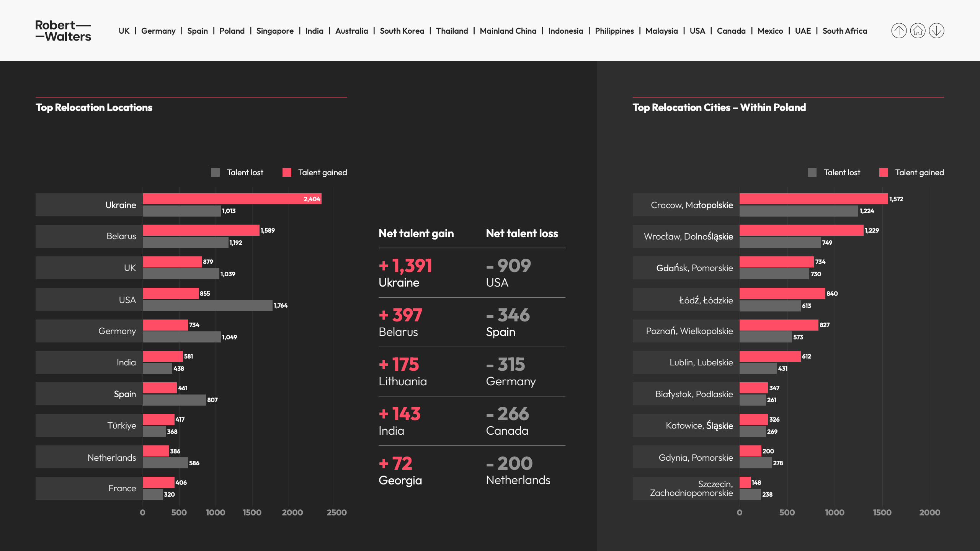The height and width of the screenshot is (551, 980).
Task: Navigate to the Singapore section
Action: point(274,31)
